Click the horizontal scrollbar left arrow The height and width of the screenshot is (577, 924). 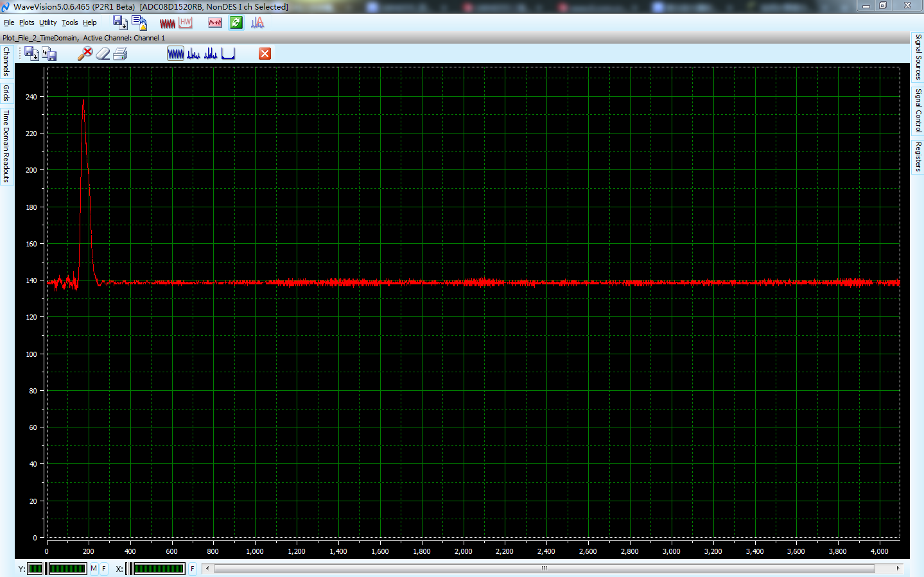pyautogui.click(x=207, y=569)
